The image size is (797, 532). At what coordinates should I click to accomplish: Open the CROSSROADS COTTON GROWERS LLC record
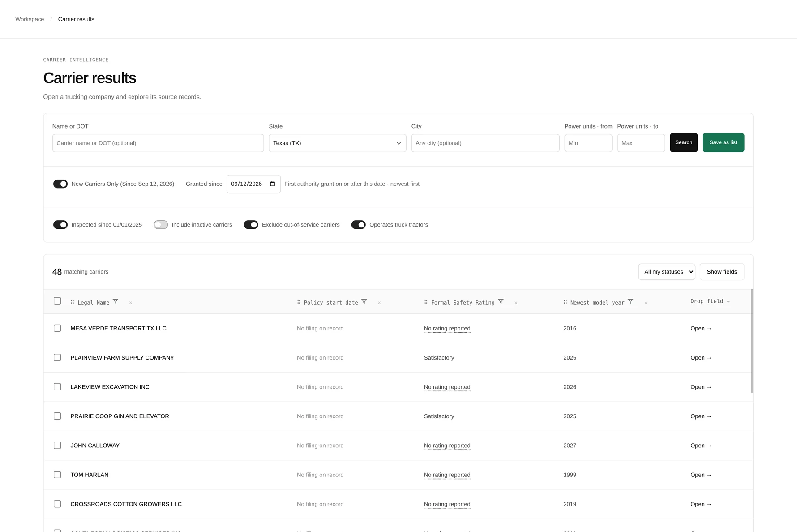[701, 504]
